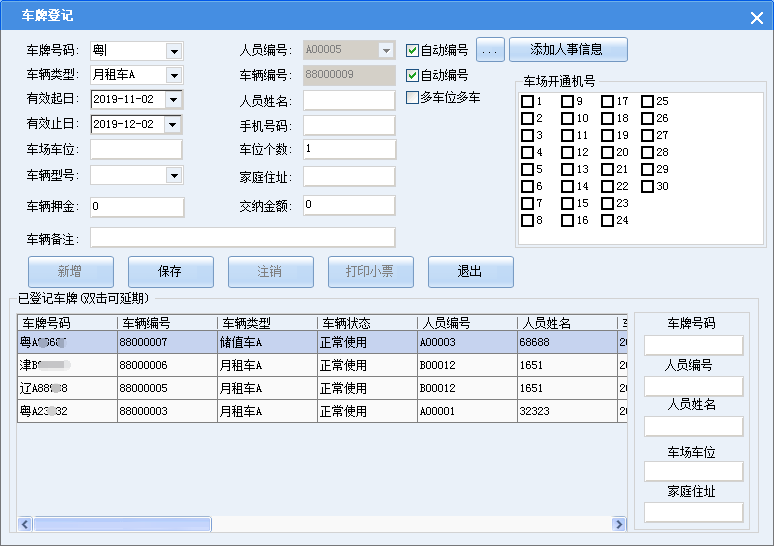The image size is (774, 546).
Task: Expand the 车辆型号 combo box
Action: 174,175
